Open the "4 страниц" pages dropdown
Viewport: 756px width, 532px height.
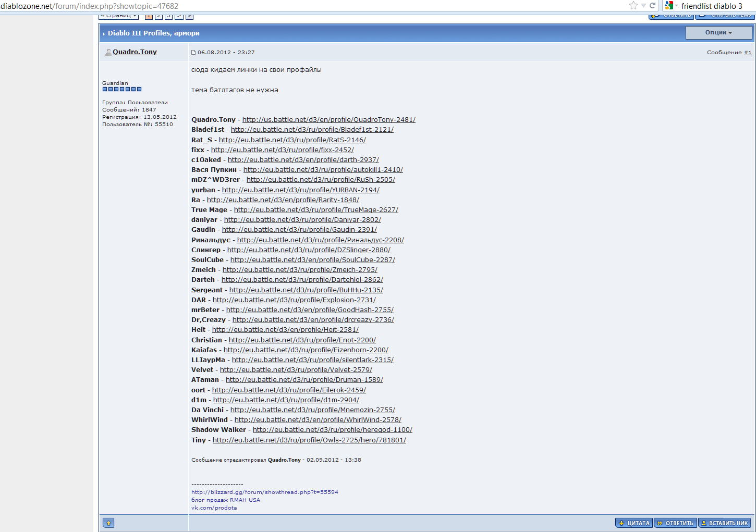[x=118, y=15]
